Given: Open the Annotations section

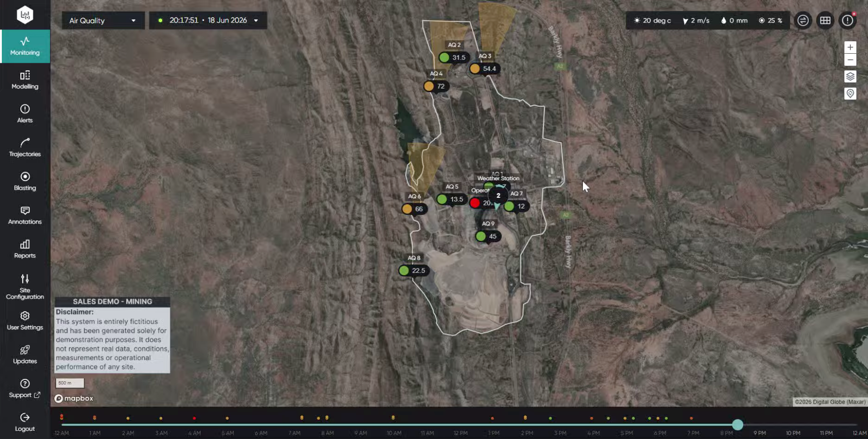Looking at the screenshot, I should (25, 215).
